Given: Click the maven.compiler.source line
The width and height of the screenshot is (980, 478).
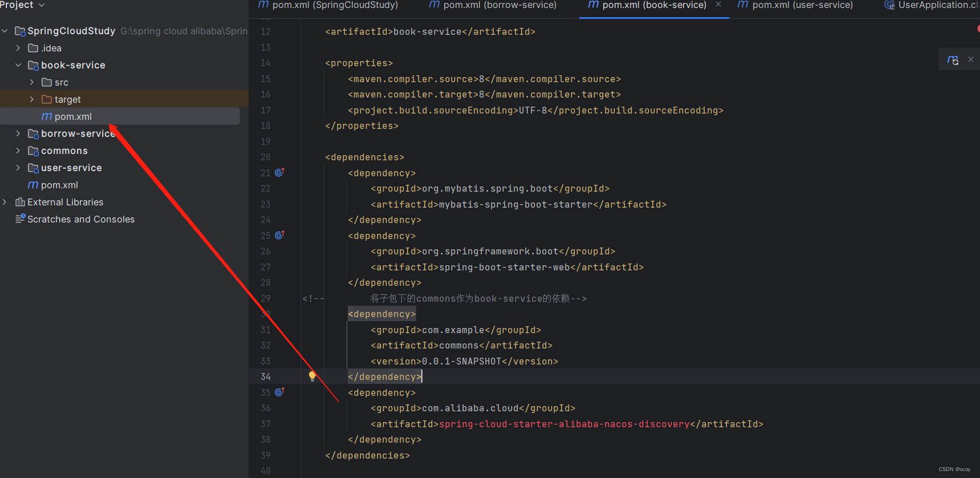Looking at the screenshot, I should pos(485,79).
